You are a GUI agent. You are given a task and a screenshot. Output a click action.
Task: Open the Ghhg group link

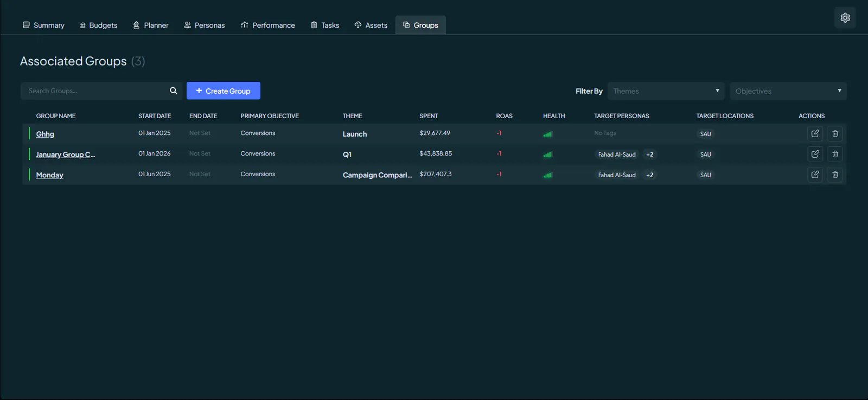click(x=45, y=134)
